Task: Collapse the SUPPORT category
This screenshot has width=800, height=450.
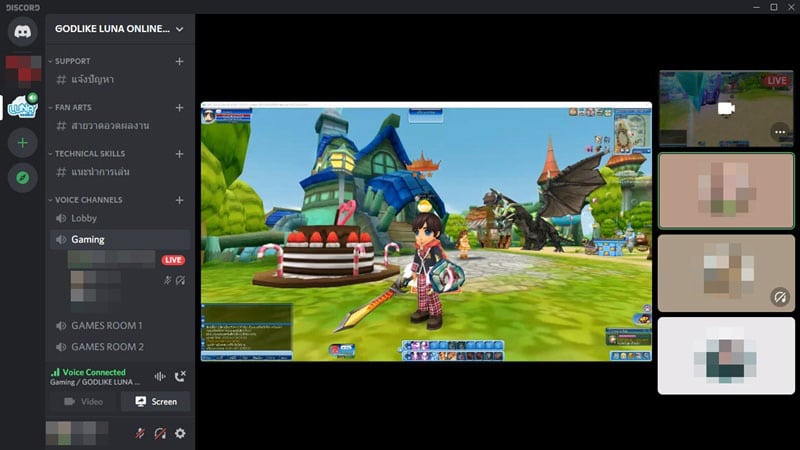Action: (70, 61)
